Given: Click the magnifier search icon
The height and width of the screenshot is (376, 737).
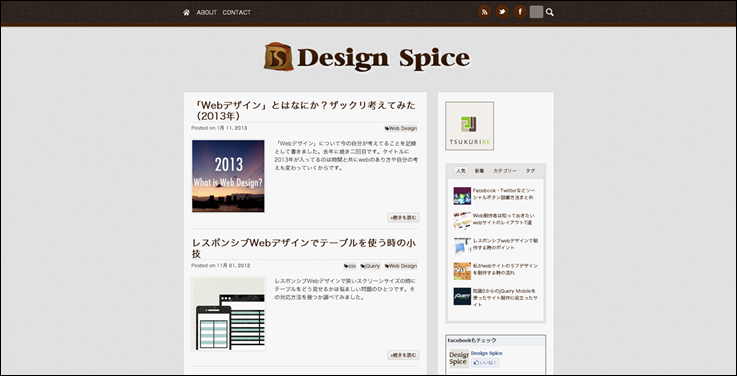Looking at the screenshot, I should coord(550,12).
